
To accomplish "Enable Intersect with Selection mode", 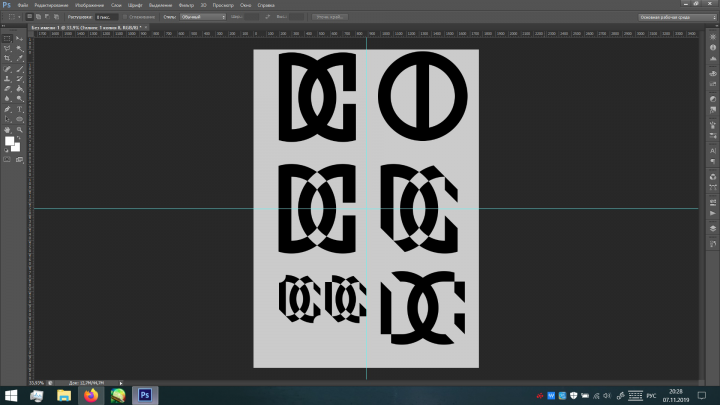I will pyautogui.click(x=56, y=17).
